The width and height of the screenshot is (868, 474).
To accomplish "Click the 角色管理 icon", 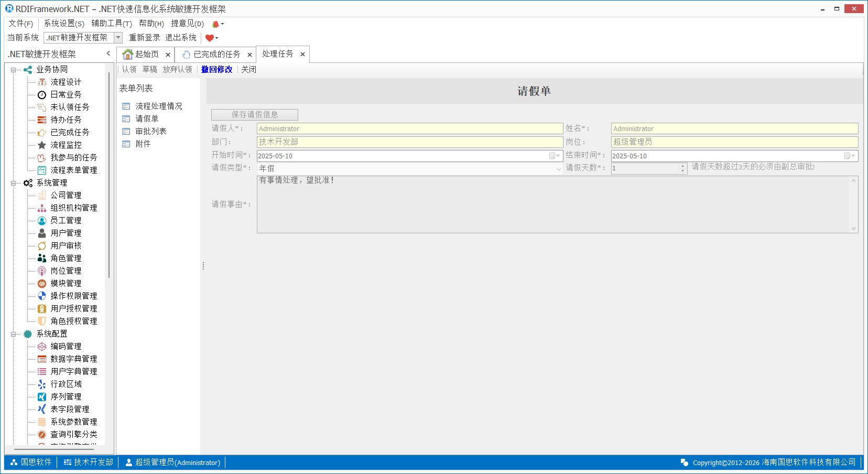I will (x=42, y=258).
